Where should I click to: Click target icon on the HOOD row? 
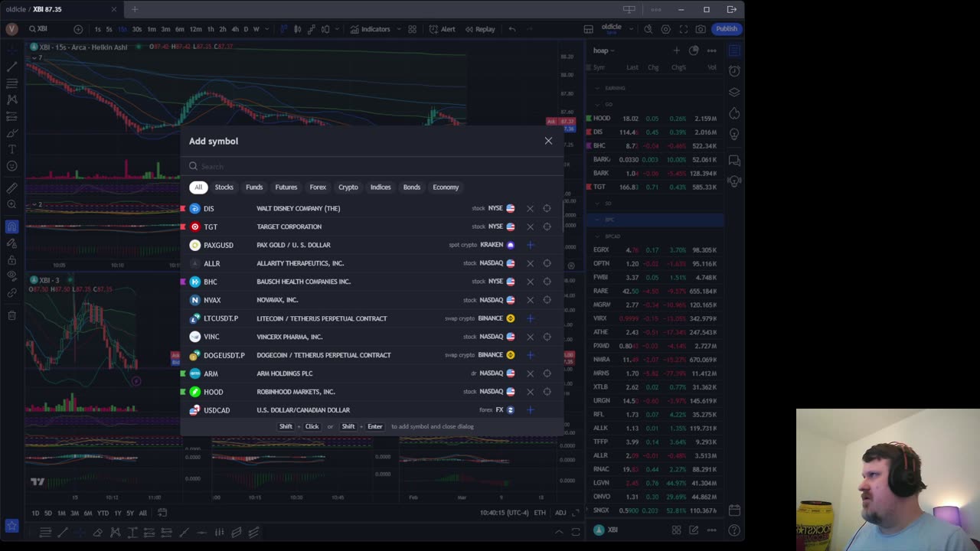(x=547, y=392)
